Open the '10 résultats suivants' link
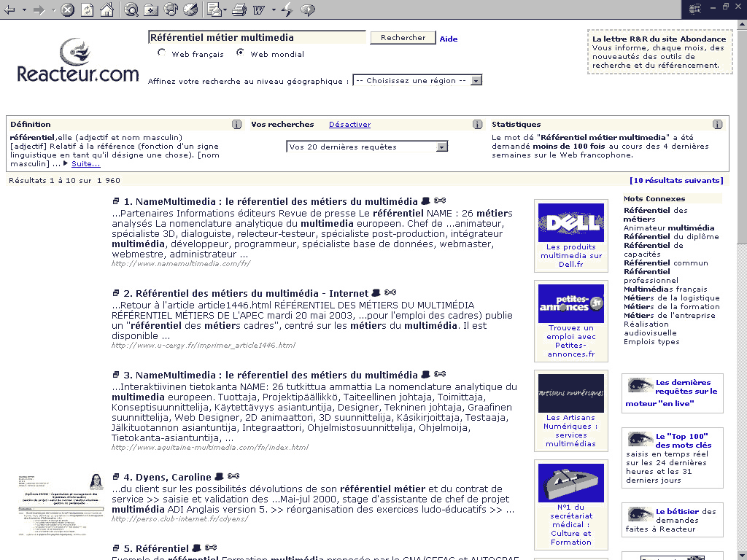The height and width of the screenshot is (560, 747). click(x=676, y=180)
